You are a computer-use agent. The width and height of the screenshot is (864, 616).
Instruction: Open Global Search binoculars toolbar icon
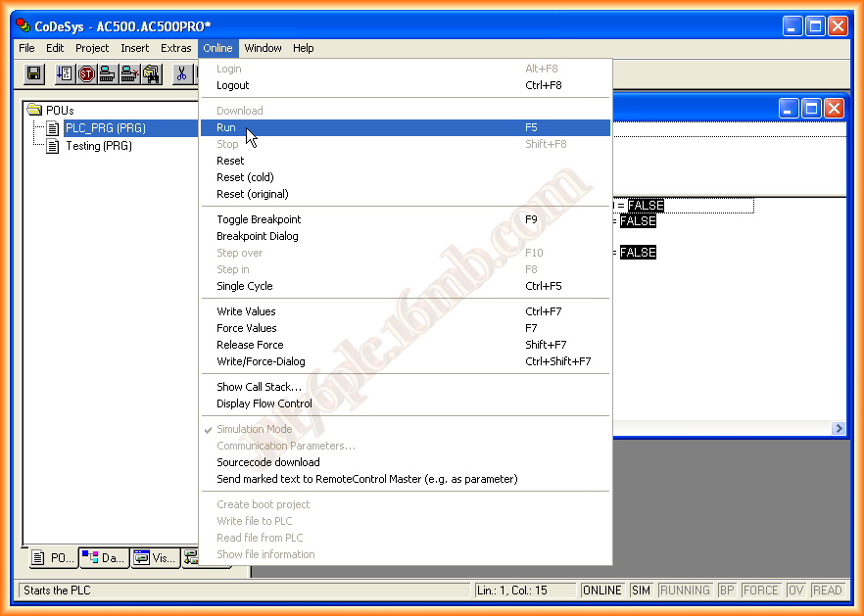pos(152,73)
